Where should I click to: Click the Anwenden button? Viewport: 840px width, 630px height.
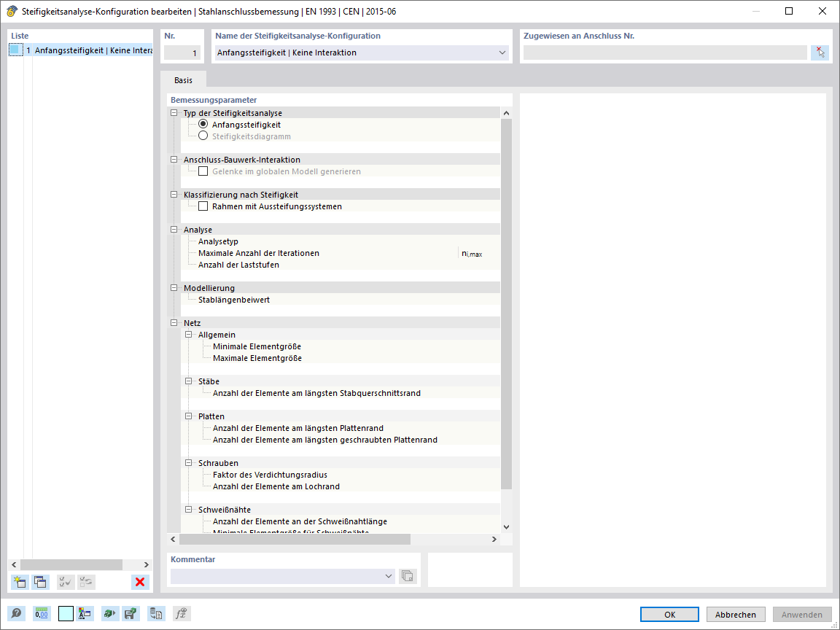pyautogui.click(x=802, y=615)
